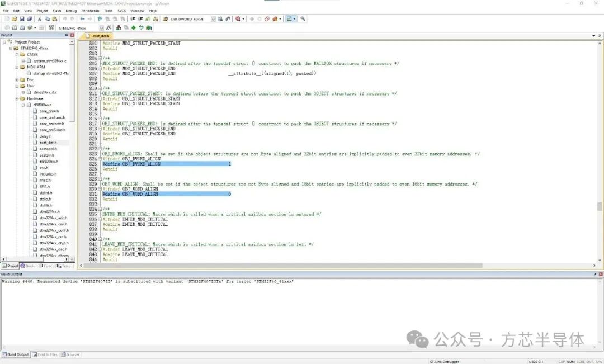Switch to the Browser bottom tab
This screenshot has width=604, height=364.
tap(70, 354)
